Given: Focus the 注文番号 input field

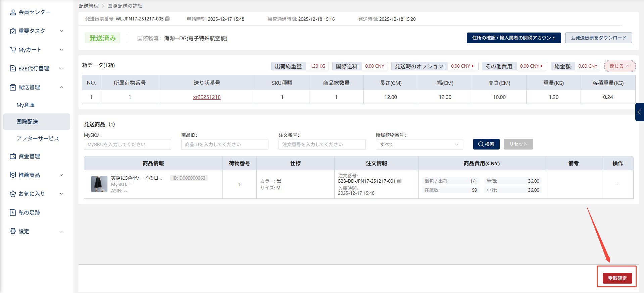Looking at the screenshot, I should pos(322,144).
